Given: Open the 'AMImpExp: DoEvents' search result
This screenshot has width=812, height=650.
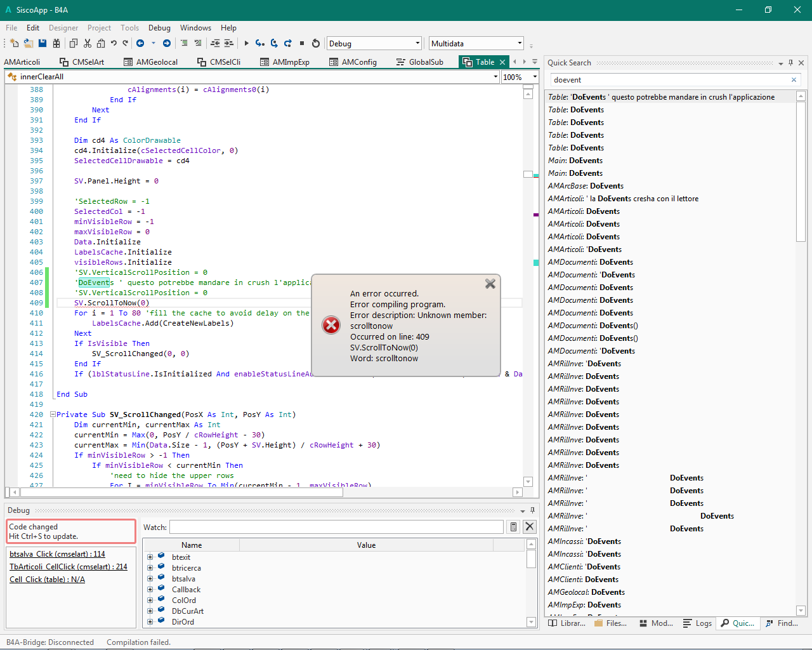Looking at the screenshot, I should pos(584,605).
